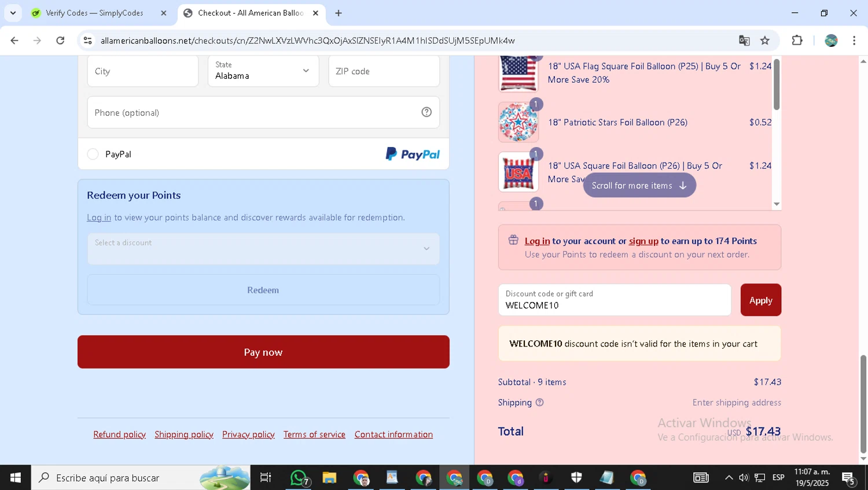Click the City input field
Viewport: 868px width, 490px height.
tap(143, 71)
